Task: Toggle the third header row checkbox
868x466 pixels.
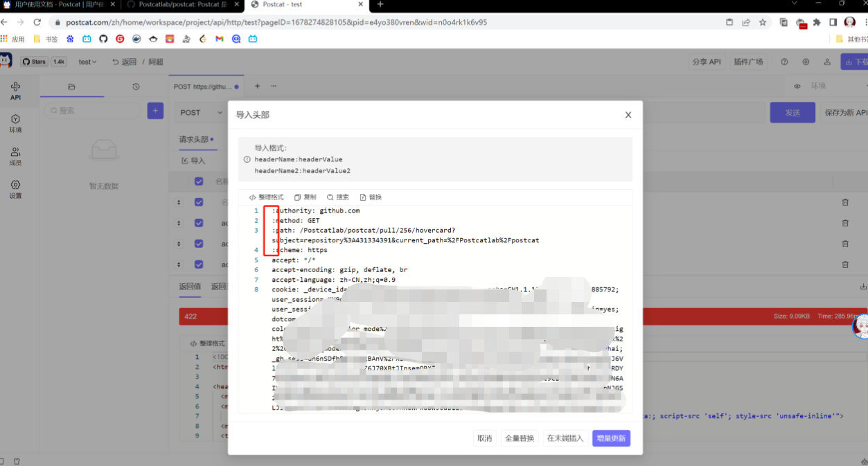Action: [199, 244]
